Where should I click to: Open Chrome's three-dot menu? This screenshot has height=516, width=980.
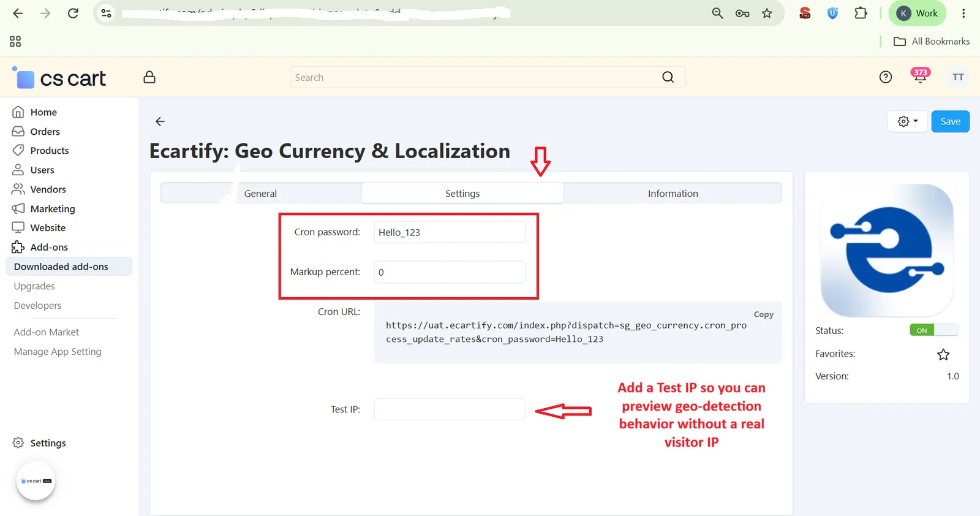(963, 13)
